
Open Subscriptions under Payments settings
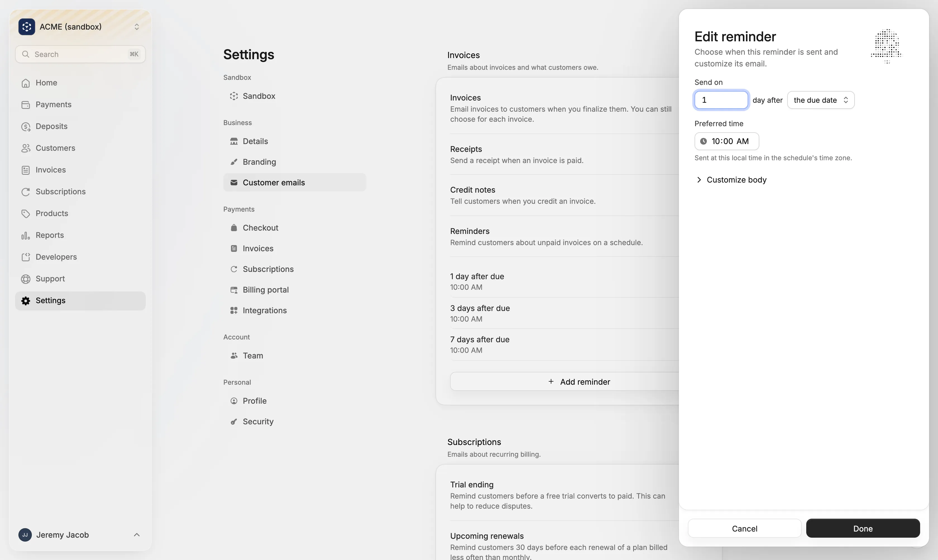(294, 269)
